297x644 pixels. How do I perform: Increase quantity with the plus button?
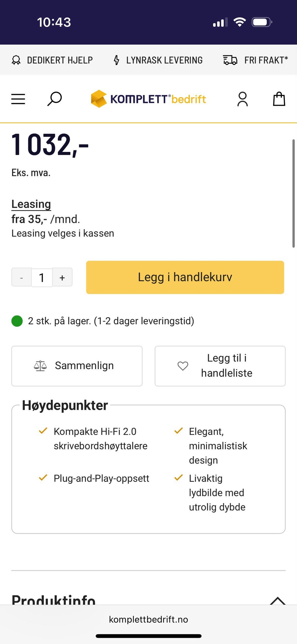tap(62, 277)
